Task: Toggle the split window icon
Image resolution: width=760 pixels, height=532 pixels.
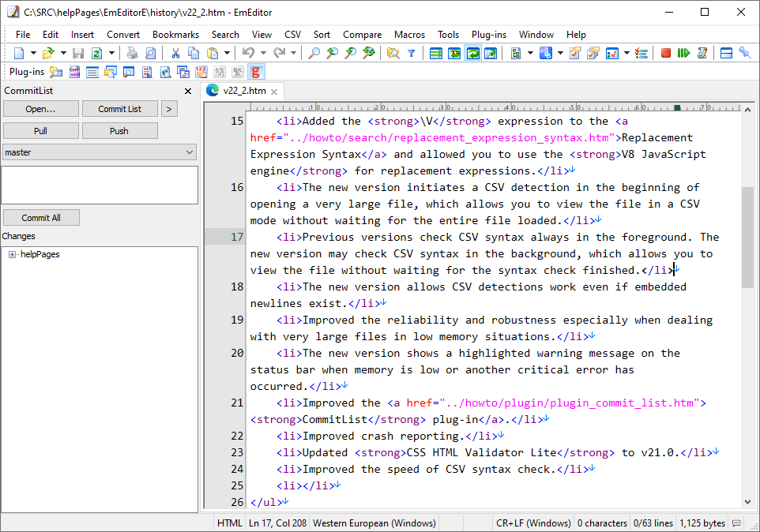Action: [x=726, y=53]
